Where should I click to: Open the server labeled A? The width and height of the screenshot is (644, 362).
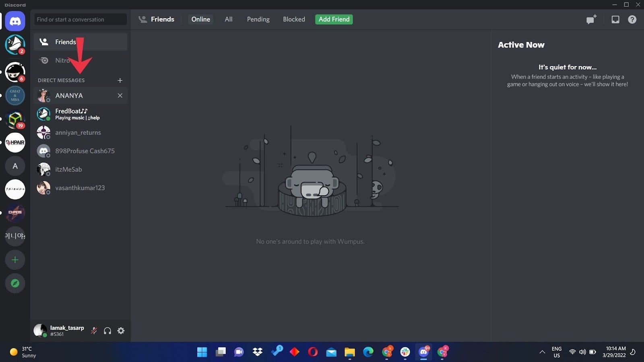pyautogui.click(x=15, y=166)
